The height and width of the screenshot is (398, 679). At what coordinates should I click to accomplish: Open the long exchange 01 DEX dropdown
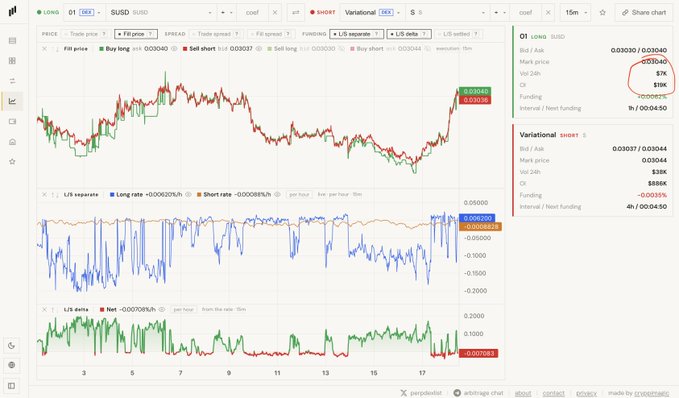(x=84, y=13)
